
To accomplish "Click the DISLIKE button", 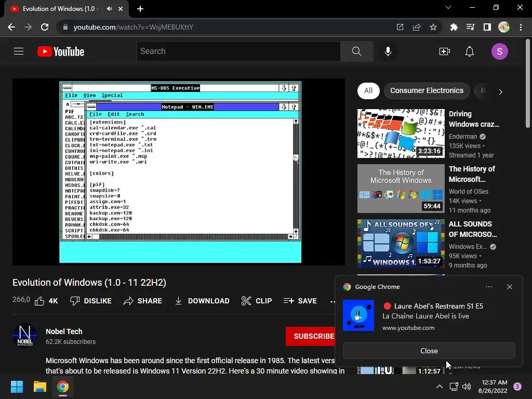I will pyautogui.click(x=90, y=301).
